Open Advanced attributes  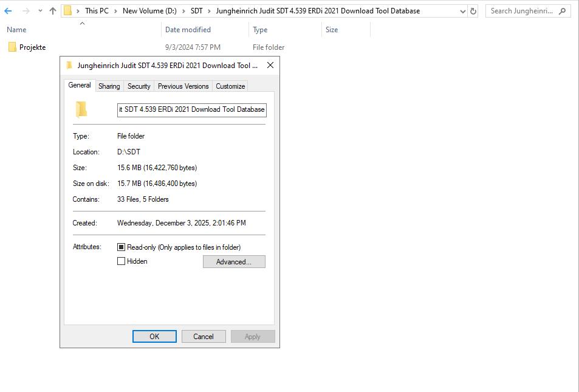coord(234,261)
